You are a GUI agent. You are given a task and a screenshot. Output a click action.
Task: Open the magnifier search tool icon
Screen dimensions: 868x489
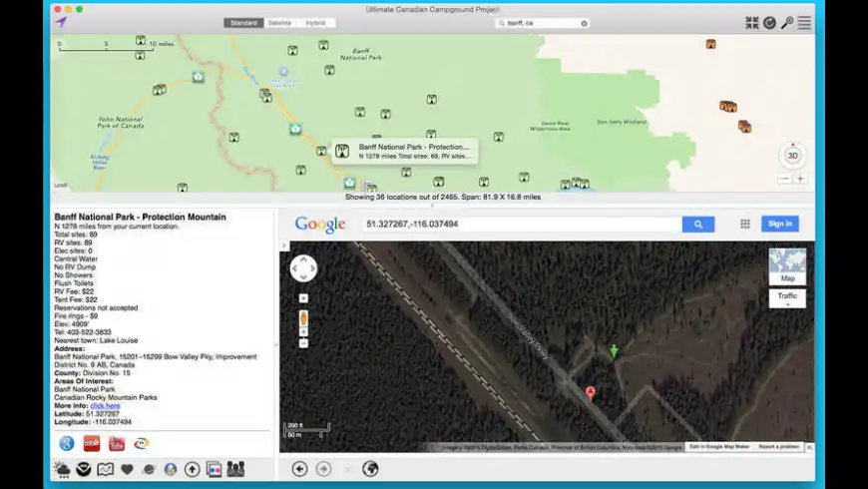(787, 23)
